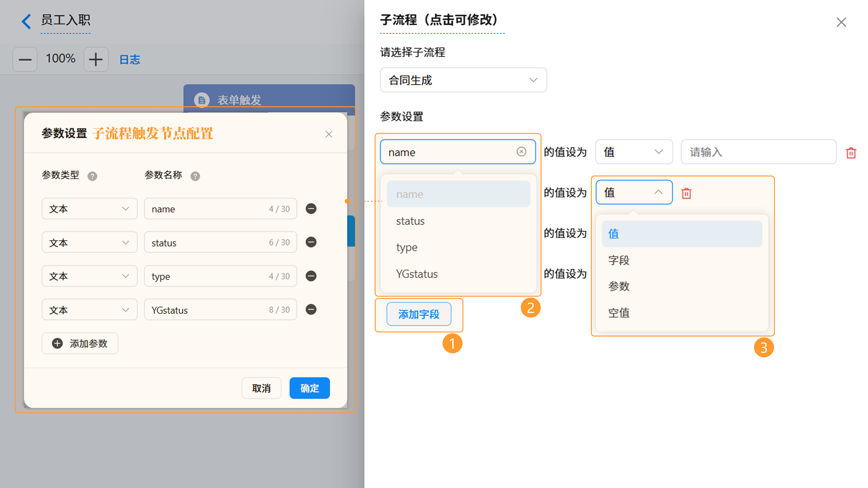Delete the second parameter mapping row
Image resolution: width=868 pixels, height=488 pixels.
click(x=686, y=193)
